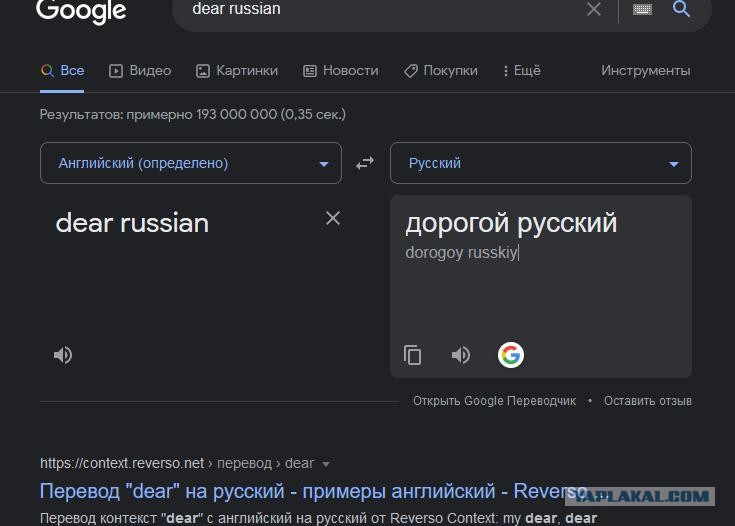
Task: Open Открыть Google Переводчик link
Action: pyautogui.click(x=495, y=401)
